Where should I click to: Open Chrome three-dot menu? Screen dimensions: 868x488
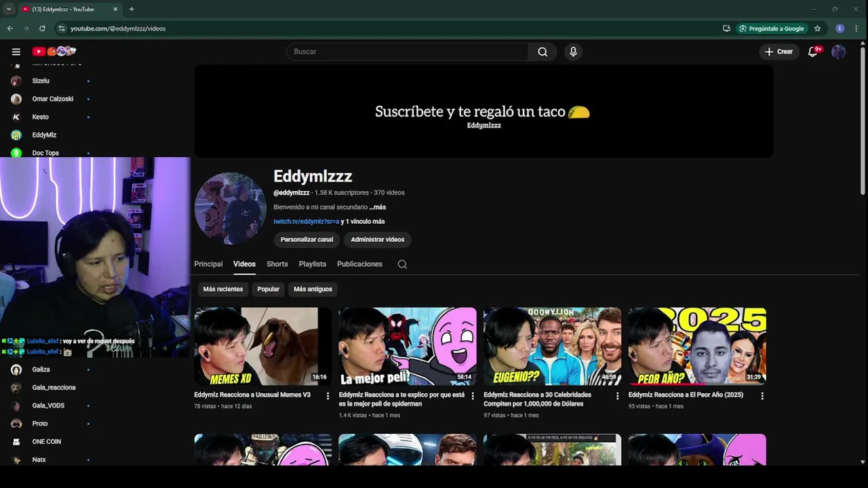[x=856, y=28]
